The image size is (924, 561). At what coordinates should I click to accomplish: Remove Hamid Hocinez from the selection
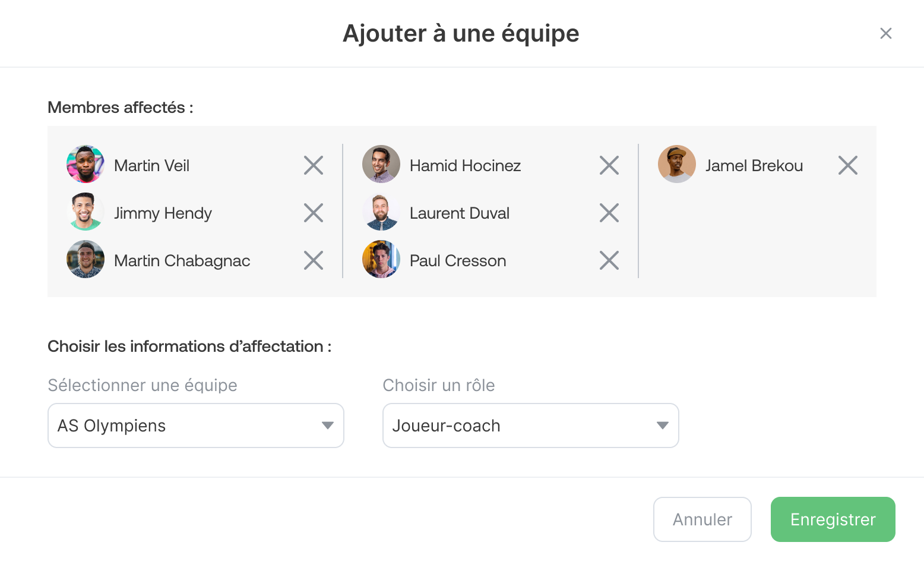pyautogui.click(x=609, y=165)
